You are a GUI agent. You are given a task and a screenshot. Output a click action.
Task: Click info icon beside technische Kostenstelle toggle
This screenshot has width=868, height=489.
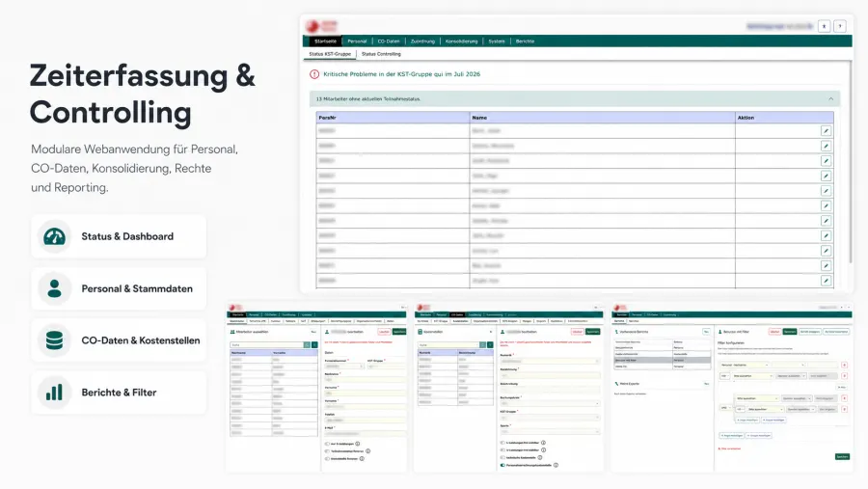[540, 457]
